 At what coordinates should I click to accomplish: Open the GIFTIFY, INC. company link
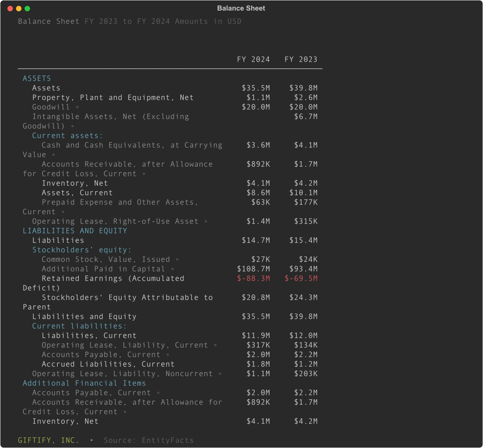[48, 440]
